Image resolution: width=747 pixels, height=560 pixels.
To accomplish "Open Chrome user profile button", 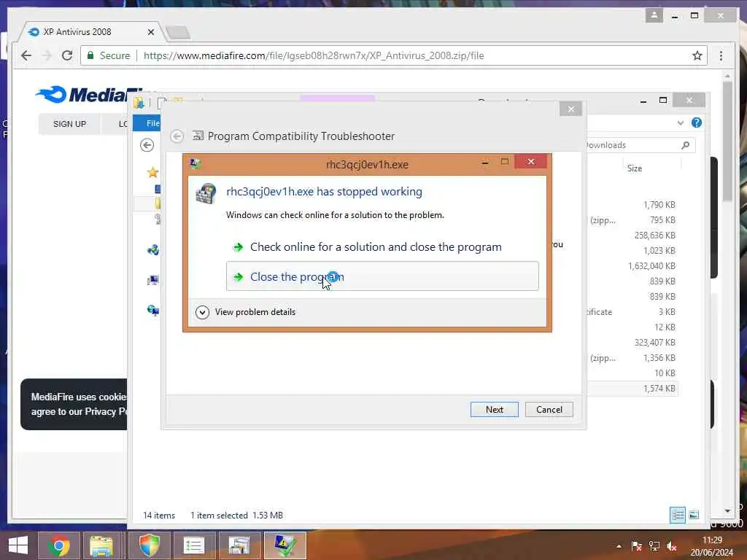I will [x=654, y=15].
